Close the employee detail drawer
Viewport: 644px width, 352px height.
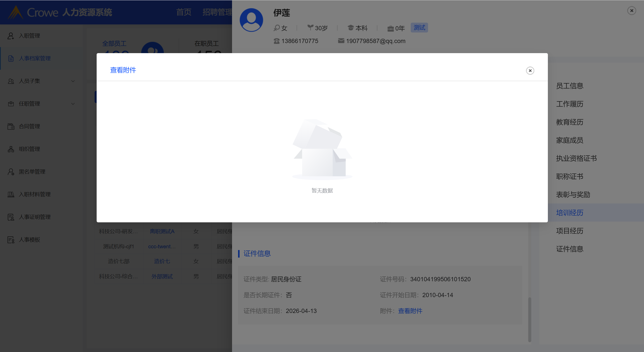(631, 11)
